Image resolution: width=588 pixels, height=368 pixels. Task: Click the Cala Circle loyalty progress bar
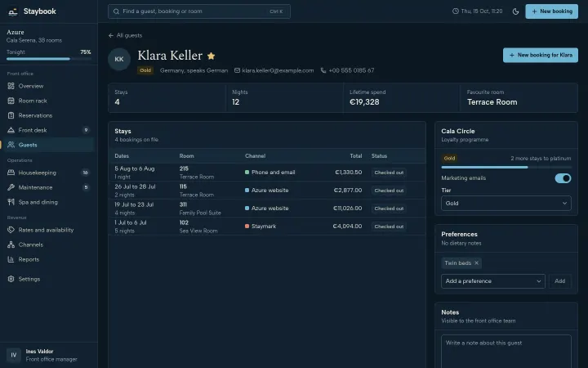(x=506, y=167)
